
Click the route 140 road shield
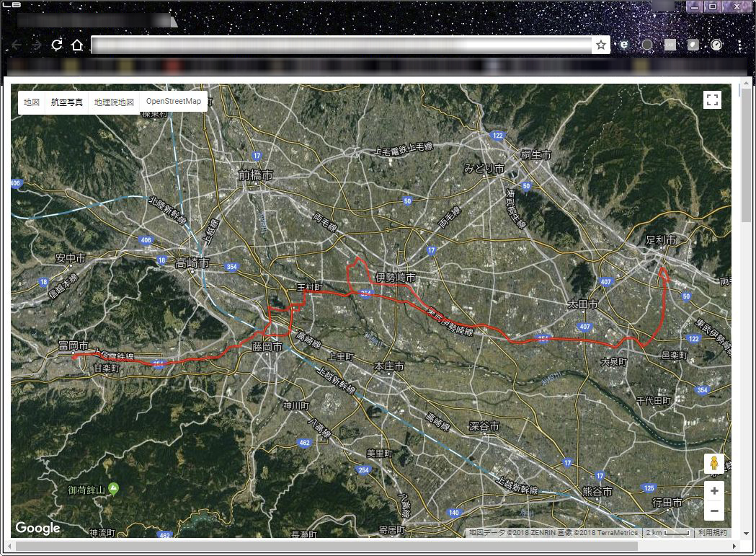click(454, 513)
